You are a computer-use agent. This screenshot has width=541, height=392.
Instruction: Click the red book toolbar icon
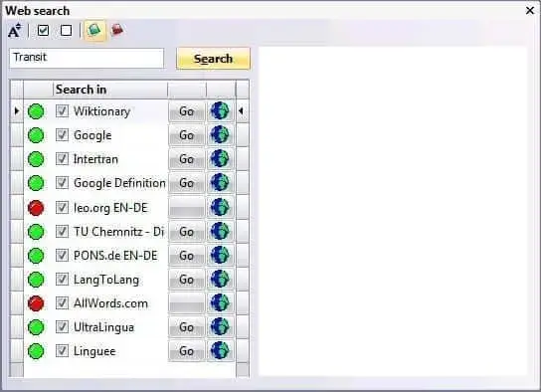[117, 30]
